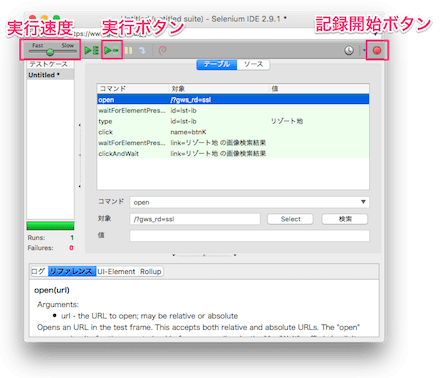Expand the コマンド combo box dropdown arrow
This screenshot has width=440, height=378.
363,202
